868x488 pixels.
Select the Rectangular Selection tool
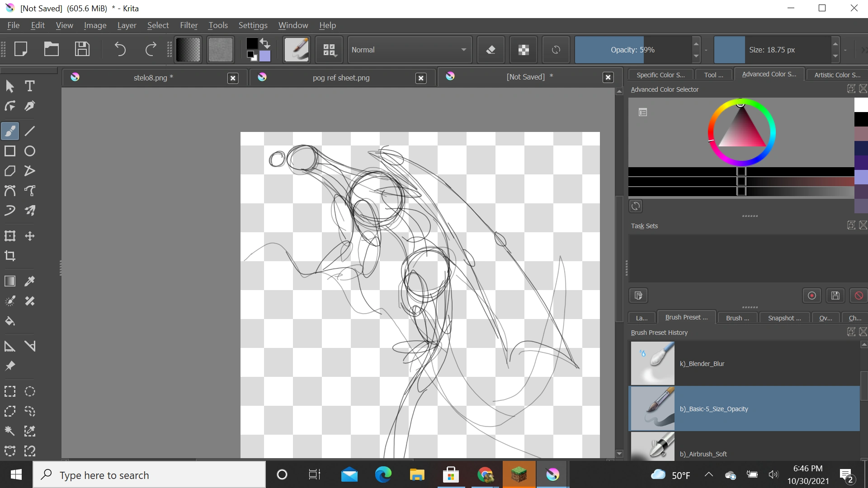(10, 391)
